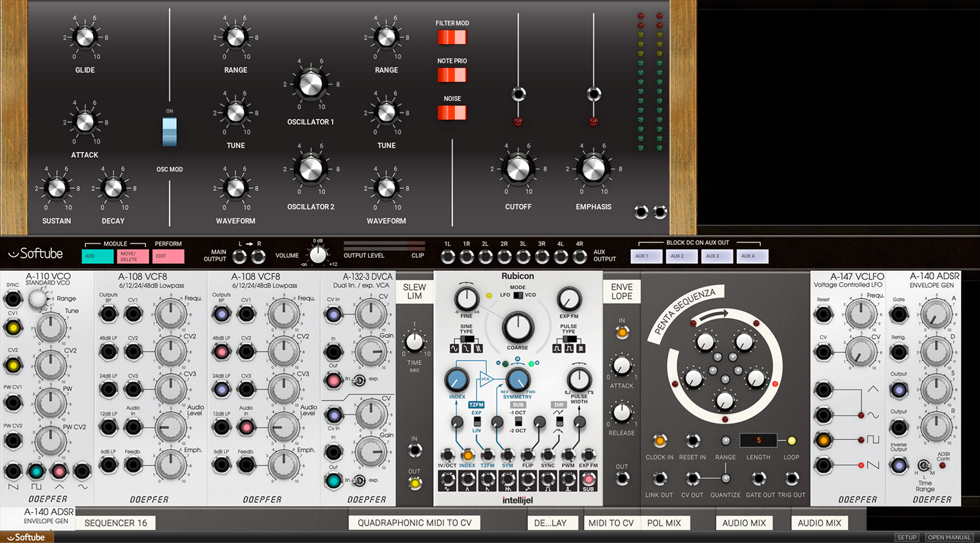980x543 pixels.
Task: Adjust the ATTACK knob on the synth panel
Action: click(85, 122)
